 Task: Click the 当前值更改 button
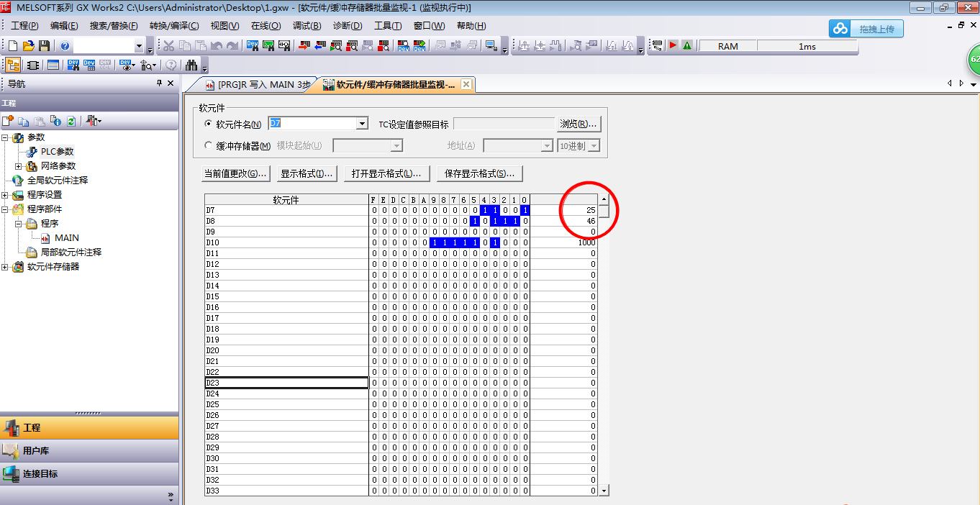[235, 173]
